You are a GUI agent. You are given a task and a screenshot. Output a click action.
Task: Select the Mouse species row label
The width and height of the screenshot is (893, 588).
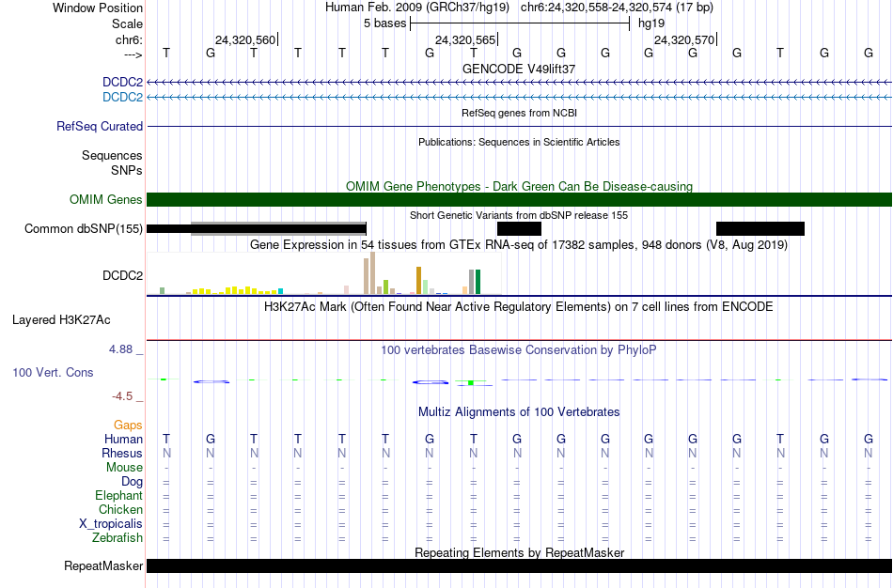[124, 468]
